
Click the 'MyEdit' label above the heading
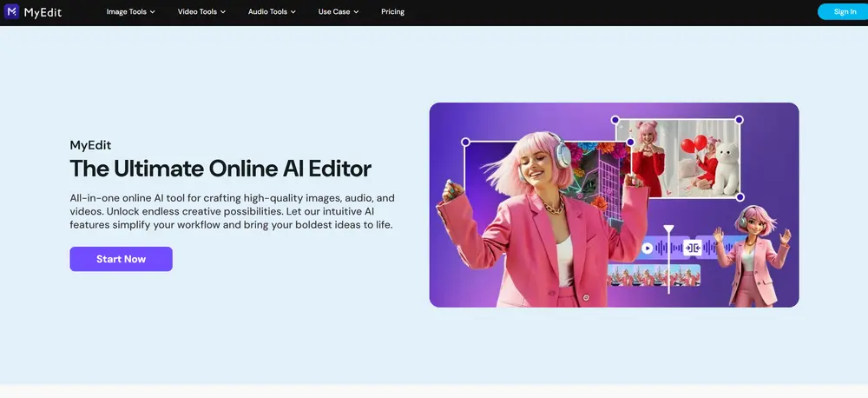tap(90, 145)
